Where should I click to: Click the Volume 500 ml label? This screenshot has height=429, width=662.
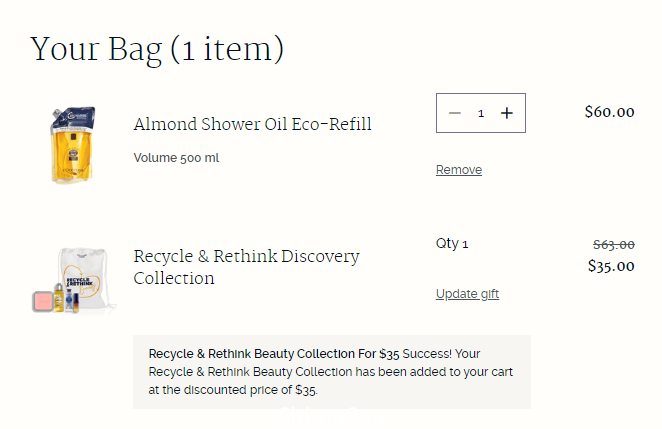point(176,158)
